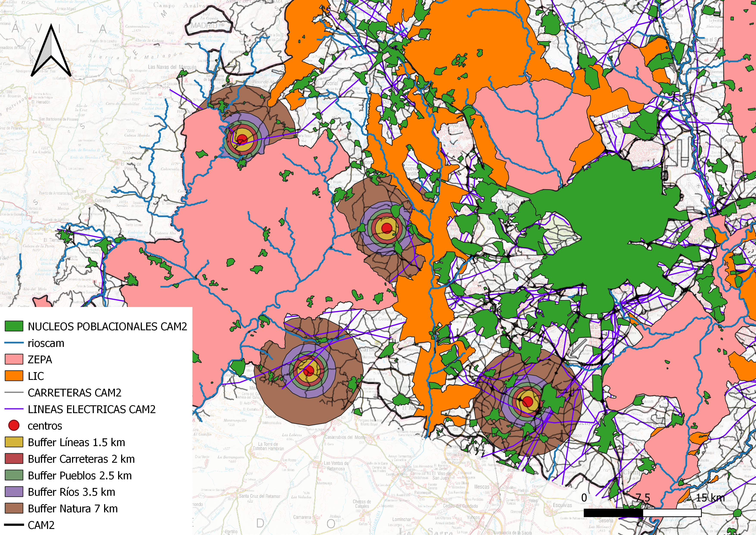756x535 pixels.
Task: Click the CAM2 black line symbol
Action: [14, 525]
